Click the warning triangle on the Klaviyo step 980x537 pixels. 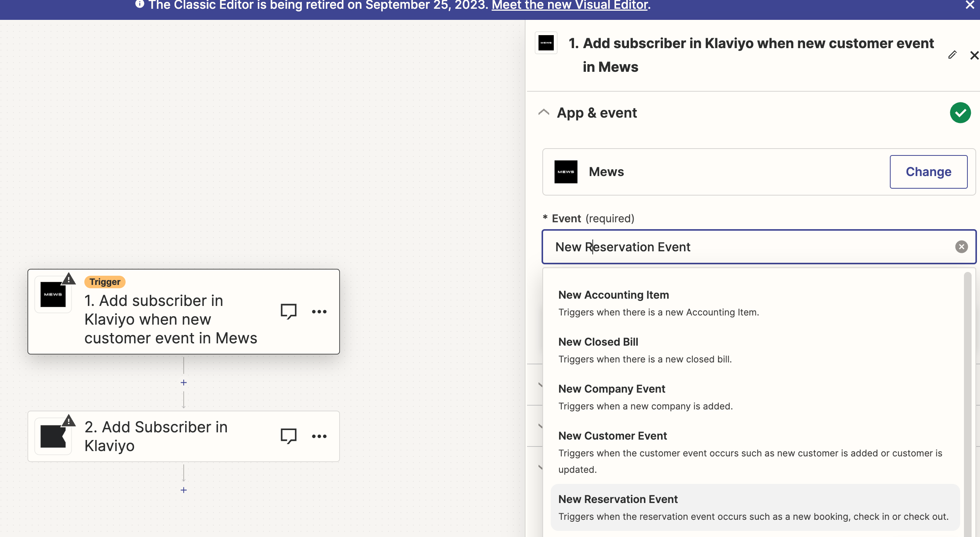click(x=69, y=421)
